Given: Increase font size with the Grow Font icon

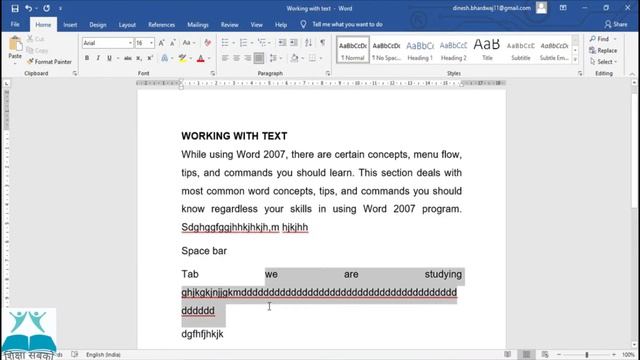Looking at the screenshot, I should tap(161, 43).
